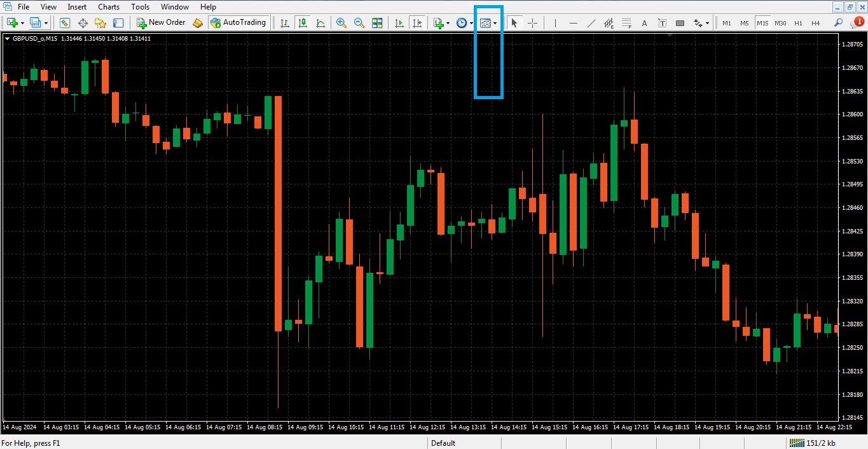This screenshot has height=449, width=868.
Task: Click the Default profile in status bar
Action: [443, 443]
